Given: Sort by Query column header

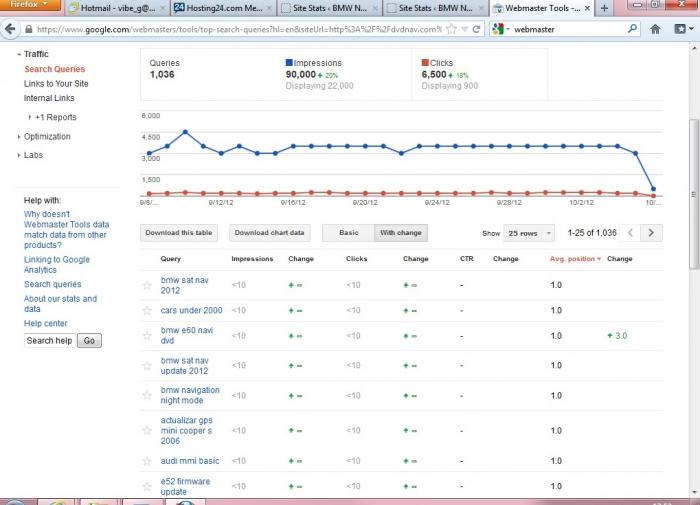Looking at the screenshot, I should (171, 259).
